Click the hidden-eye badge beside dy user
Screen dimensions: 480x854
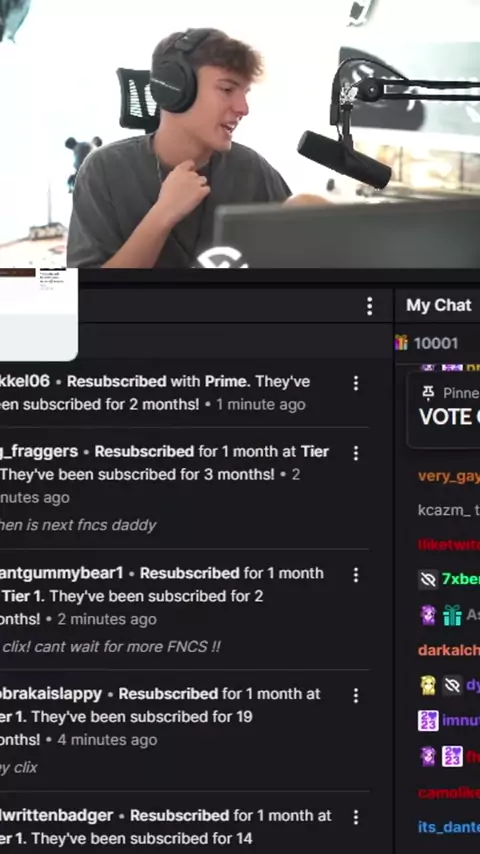click(x=452, y=686)
